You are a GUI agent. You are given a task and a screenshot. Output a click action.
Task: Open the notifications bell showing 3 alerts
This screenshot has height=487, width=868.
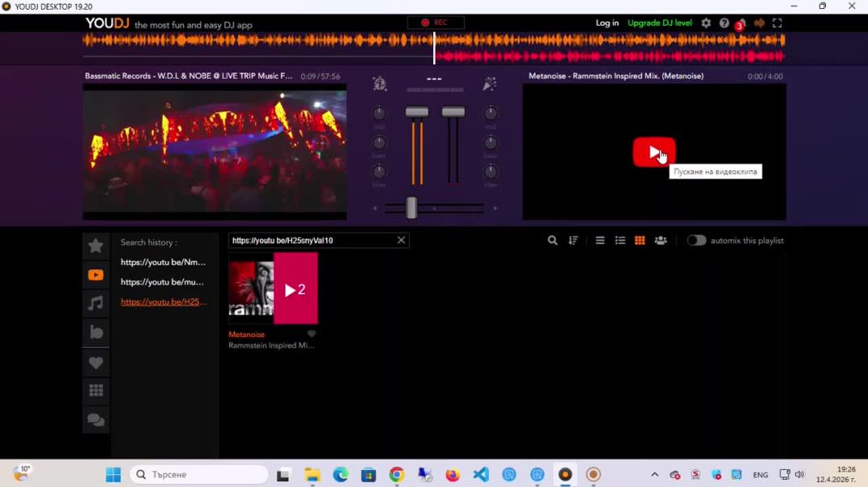point(739,25)
